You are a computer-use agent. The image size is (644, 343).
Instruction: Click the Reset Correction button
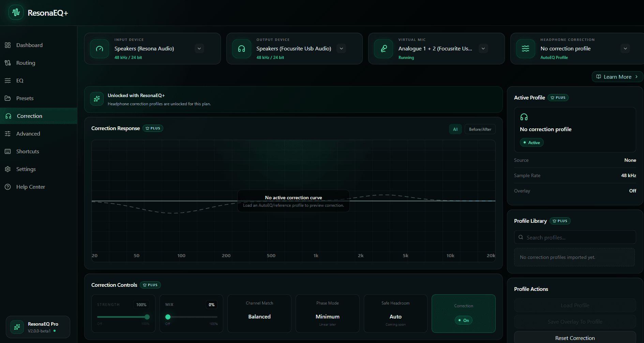575,338
